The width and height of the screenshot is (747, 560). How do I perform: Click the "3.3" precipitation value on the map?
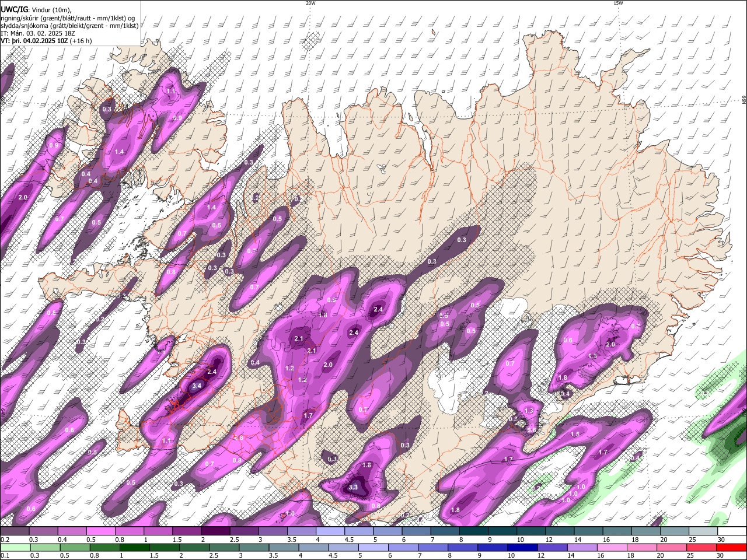coord(353,487)
